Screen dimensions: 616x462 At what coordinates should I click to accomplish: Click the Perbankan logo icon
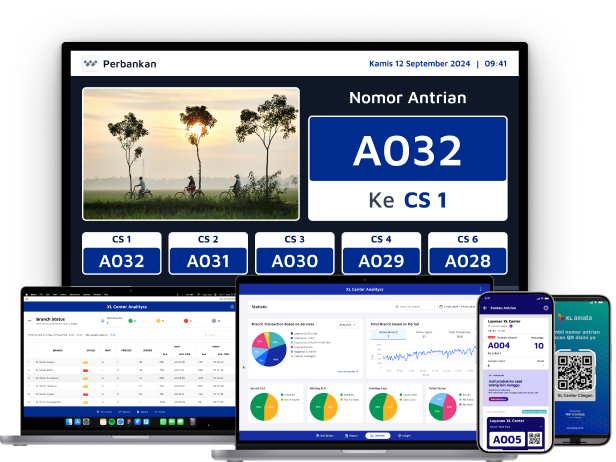tap(90, 64)
